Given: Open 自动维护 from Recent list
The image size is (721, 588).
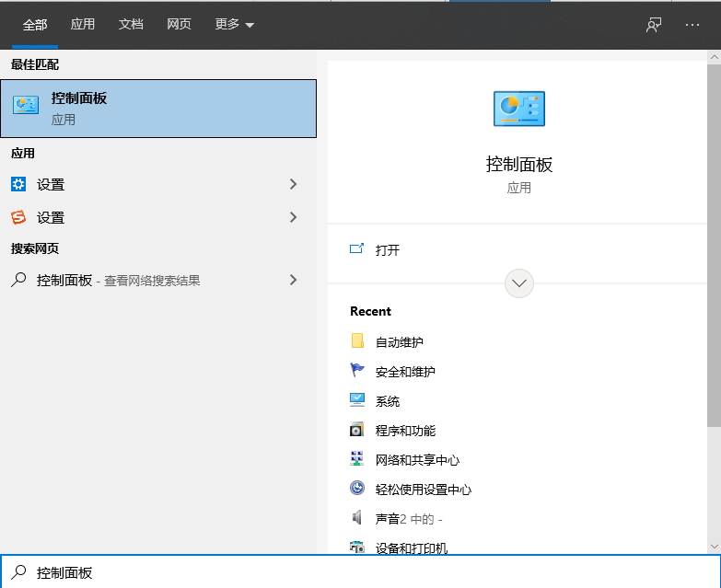Looking at the screenshot, I should (x=399, y=341).
